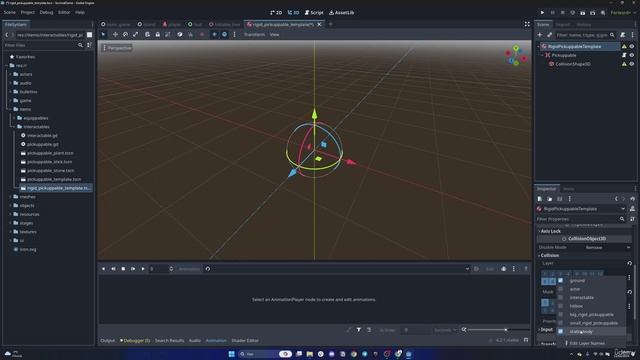
Task: Open the Scene menu
Action: [10, 13]
